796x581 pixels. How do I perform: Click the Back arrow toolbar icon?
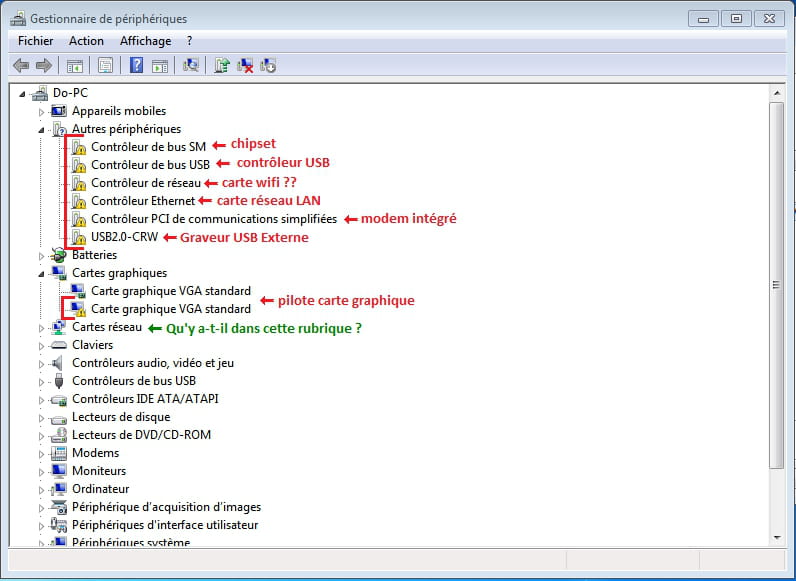[x=20, y=66]
